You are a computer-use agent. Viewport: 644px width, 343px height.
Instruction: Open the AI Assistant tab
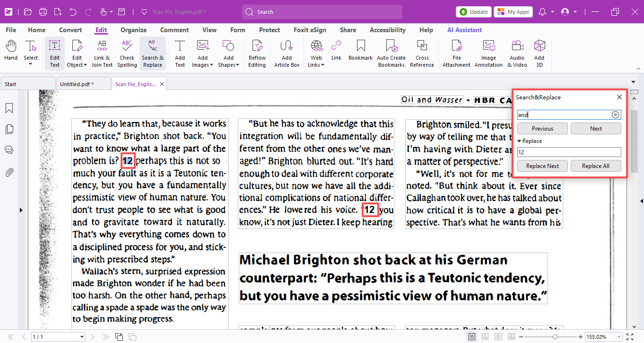(465, 30)
